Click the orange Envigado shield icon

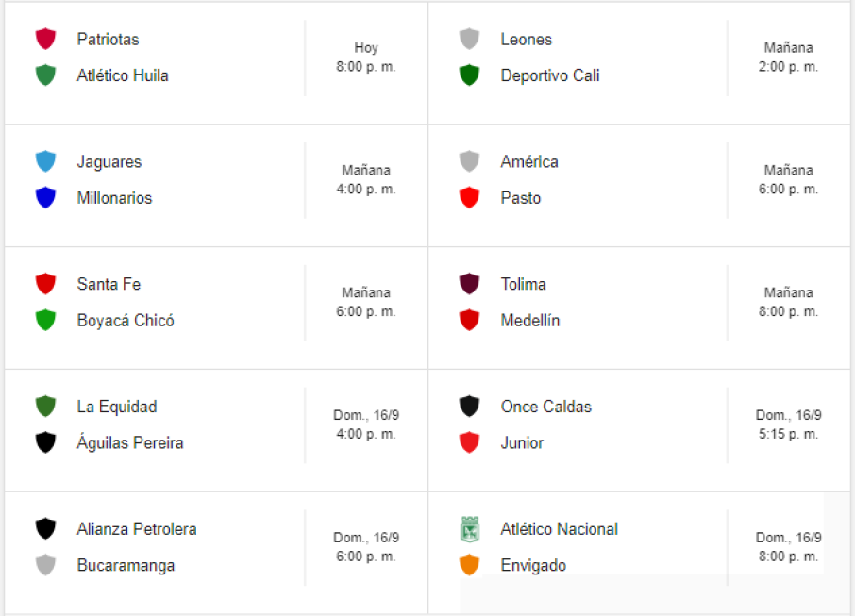469,565
